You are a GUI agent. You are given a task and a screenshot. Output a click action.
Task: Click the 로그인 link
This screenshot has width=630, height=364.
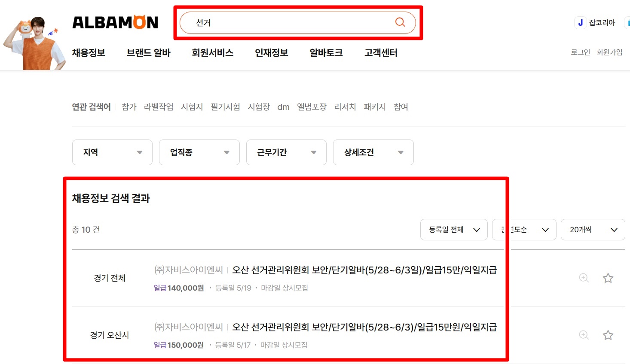(580, 51)
